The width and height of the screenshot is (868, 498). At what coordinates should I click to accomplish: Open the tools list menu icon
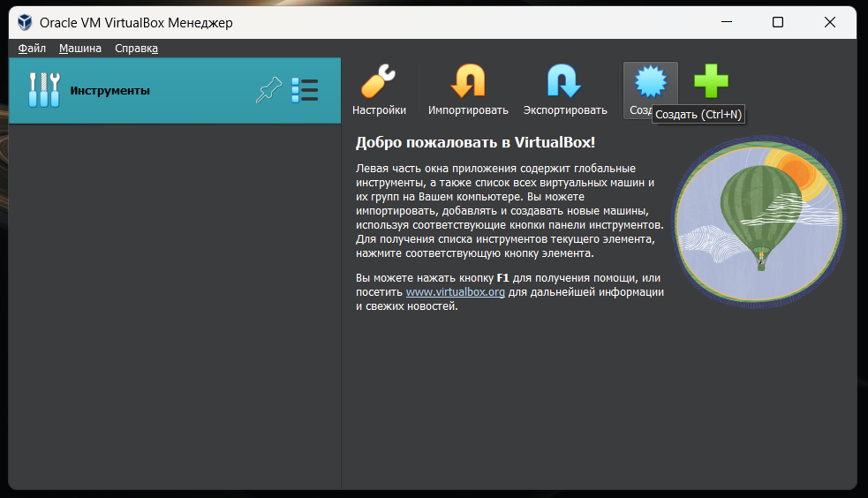click(305, 90)
